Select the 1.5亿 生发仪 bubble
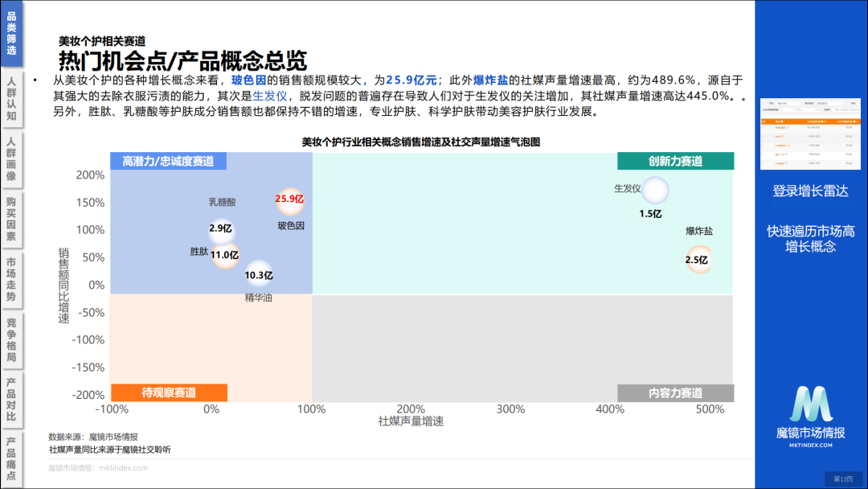 pos(655,191)
